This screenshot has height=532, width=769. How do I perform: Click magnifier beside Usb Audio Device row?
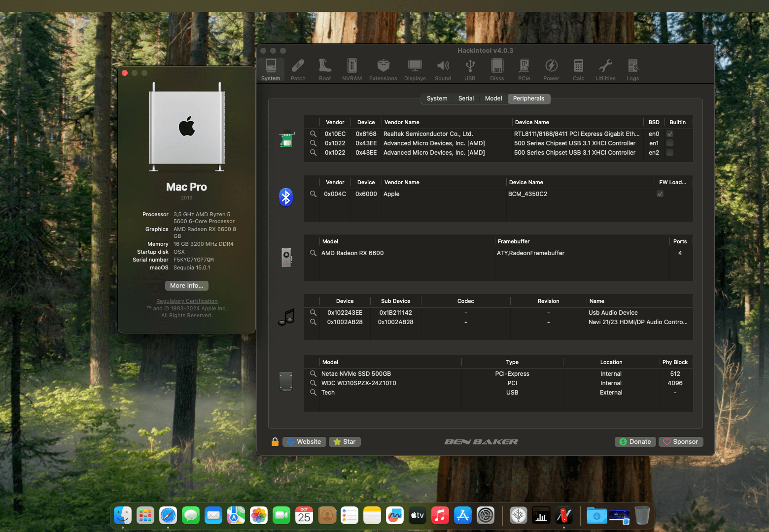(x=313, y=313)
